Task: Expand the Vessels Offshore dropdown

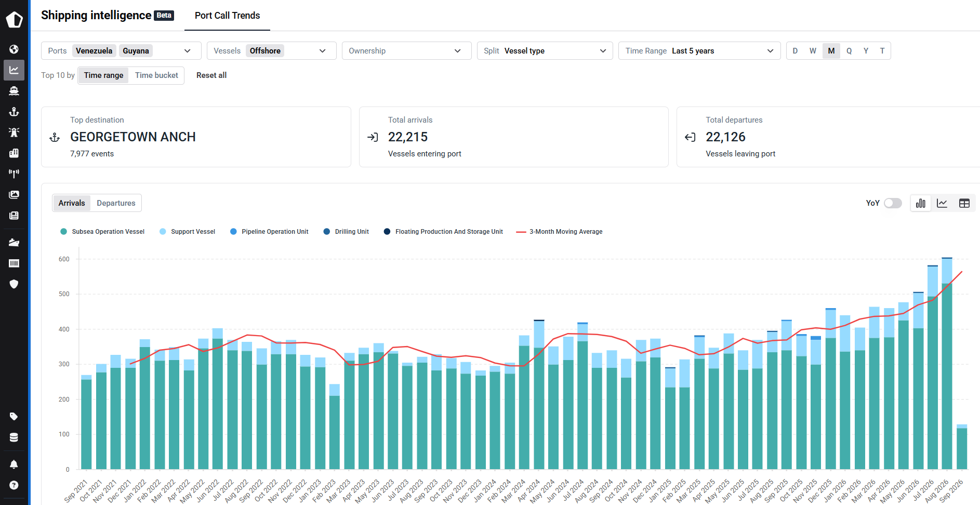Action: tap(271, 51)
